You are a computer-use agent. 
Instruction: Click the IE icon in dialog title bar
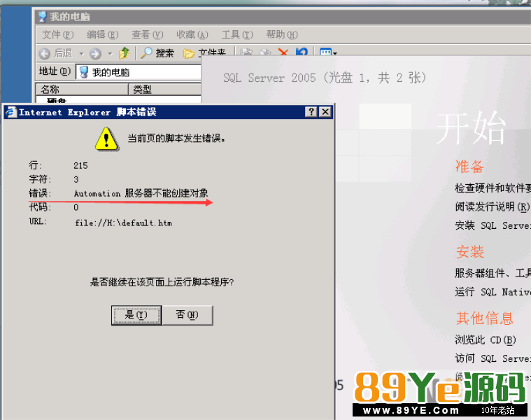(10, 112)
